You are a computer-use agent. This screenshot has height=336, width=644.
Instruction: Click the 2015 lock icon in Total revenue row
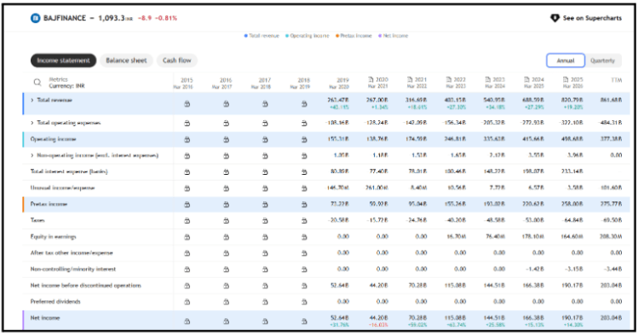[x=187, y=104]
